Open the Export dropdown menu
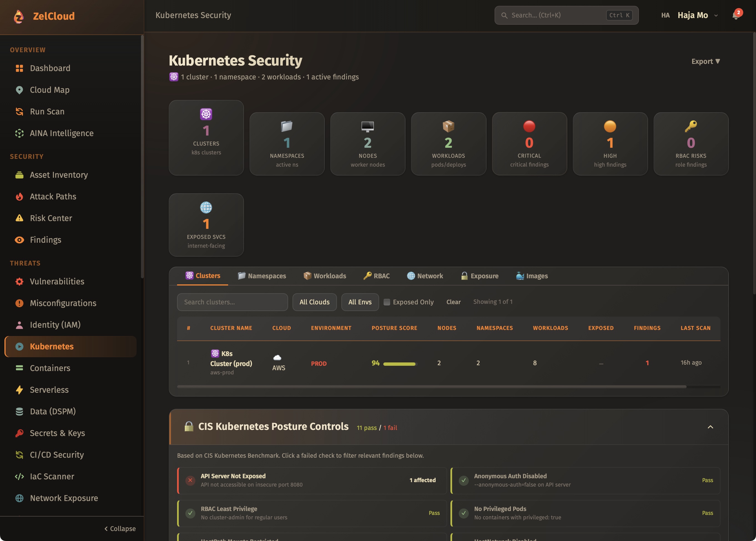The height and width of the screenshot is (541, 756). (x=705, y=61)
